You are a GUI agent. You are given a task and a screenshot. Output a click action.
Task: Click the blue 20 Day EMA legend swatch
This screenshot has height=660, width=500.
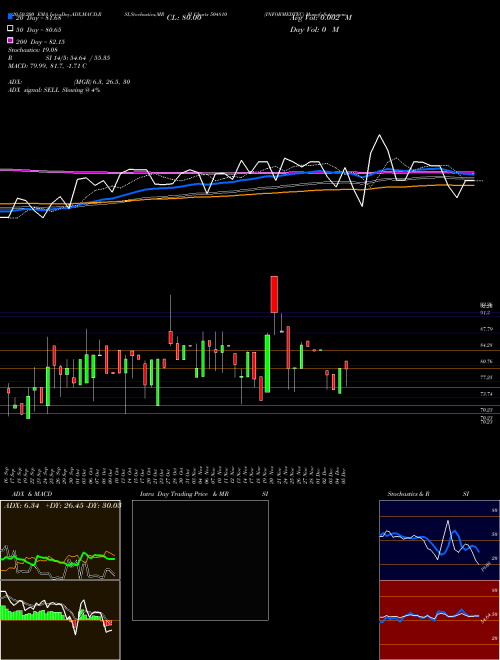point(10,17)
